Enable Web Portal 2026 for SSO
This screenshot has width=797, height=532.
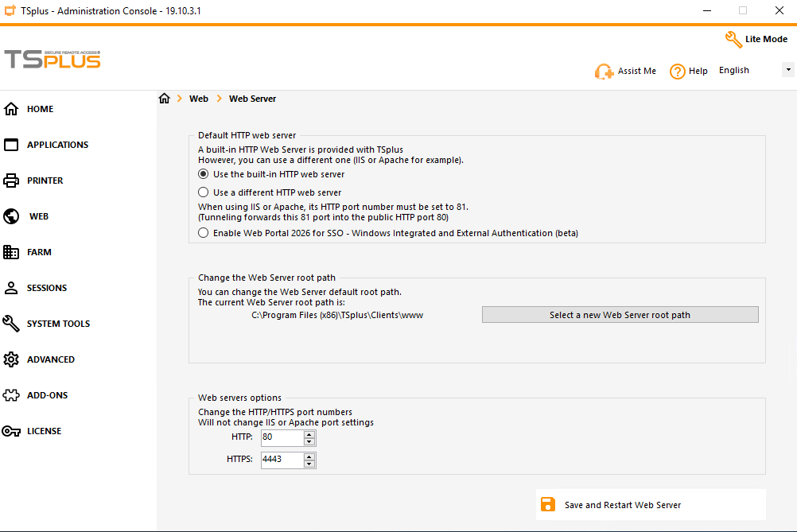point(202,232)
